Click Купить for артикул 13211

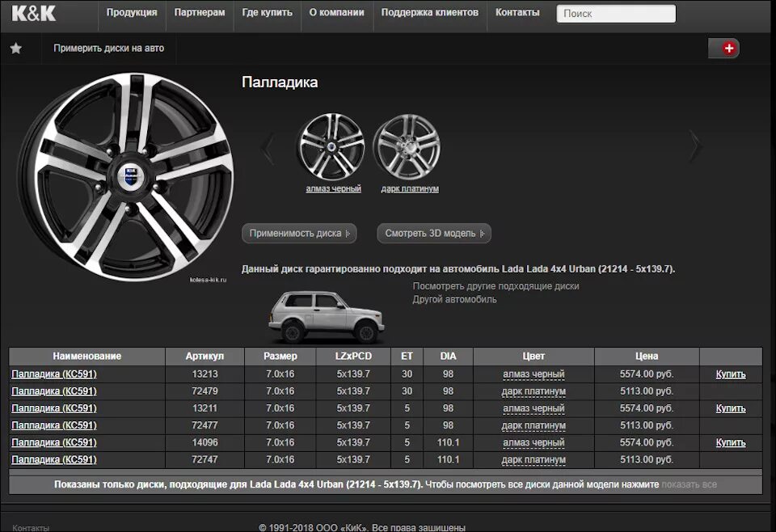[x=731, y=408]
